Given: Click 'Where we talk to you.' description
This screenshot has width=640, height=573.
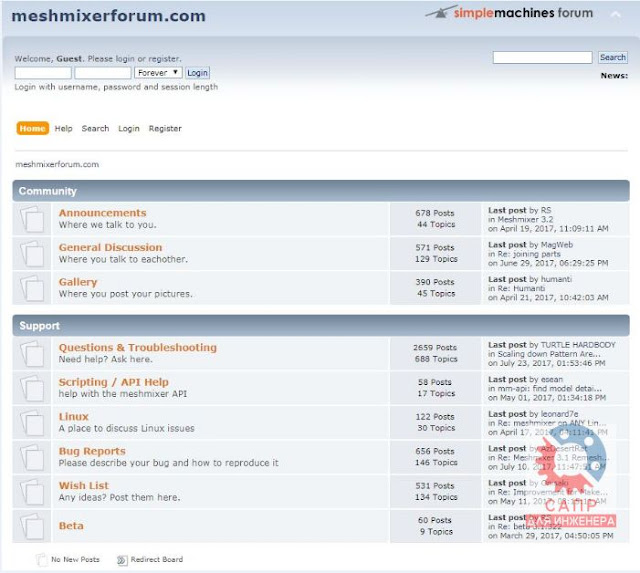Looking at the screenshot, I should tap(107, 225).
